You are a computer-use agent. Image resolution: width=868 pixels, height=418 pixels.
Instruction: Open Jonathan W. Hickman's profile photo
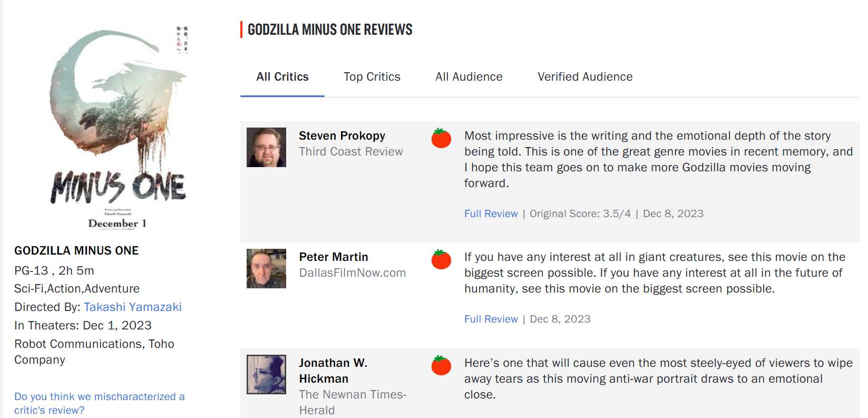pyautogui.click(x=266, y=374)
